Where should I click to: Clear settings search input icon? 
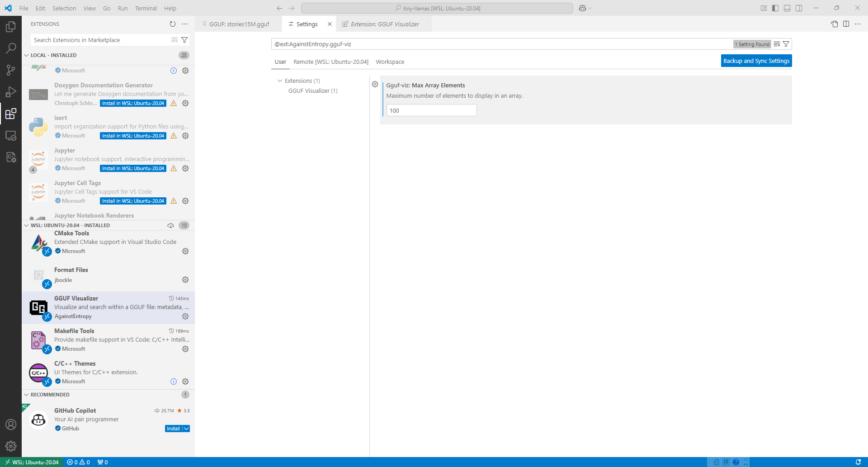pyautogui.click(x=777, y=44)
